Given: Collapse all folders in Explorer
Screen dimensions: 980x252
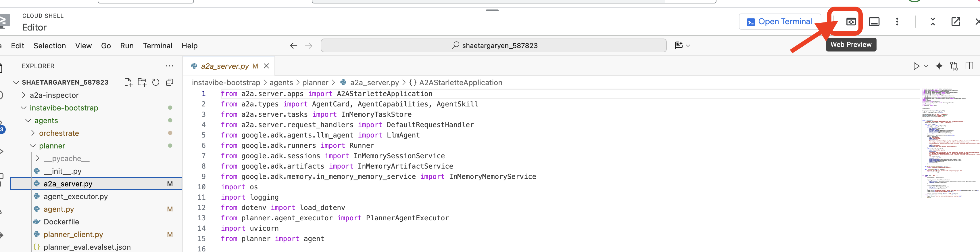Looking at the screenshot, I should click(170, 82).
